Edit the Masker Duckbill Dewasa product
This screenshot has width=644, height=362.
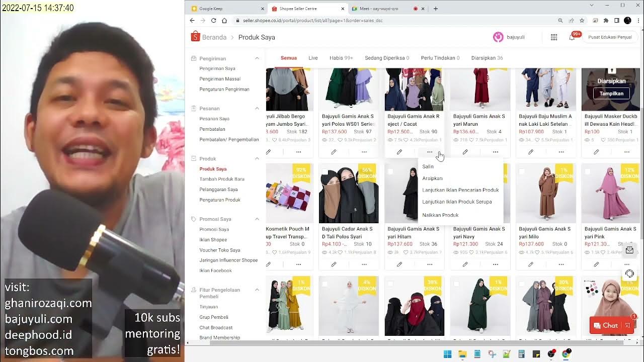click(596, 152)
